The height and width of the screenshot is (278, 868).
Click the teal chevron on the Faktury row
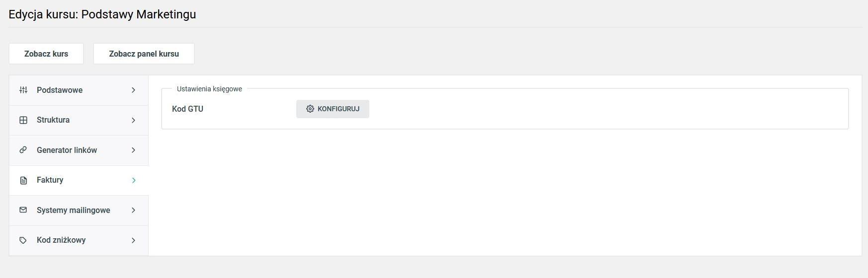[133, 180]
